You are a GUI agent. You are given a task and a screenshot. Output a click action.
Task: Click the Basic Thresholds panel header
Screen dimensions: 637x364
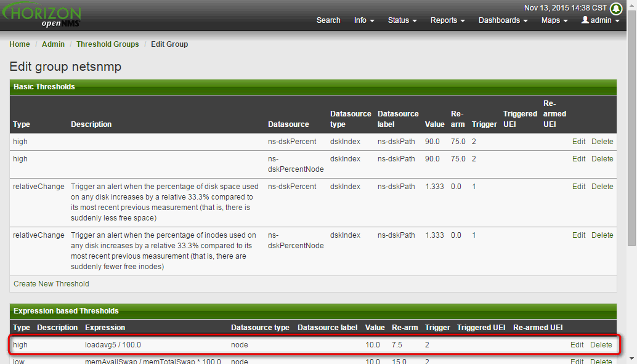(313, 87)
